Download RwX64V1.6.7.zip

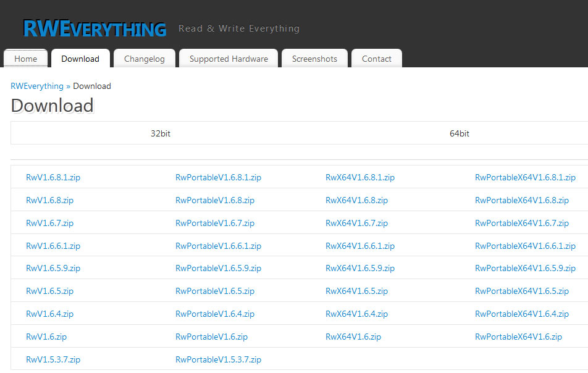click(356, 223)
